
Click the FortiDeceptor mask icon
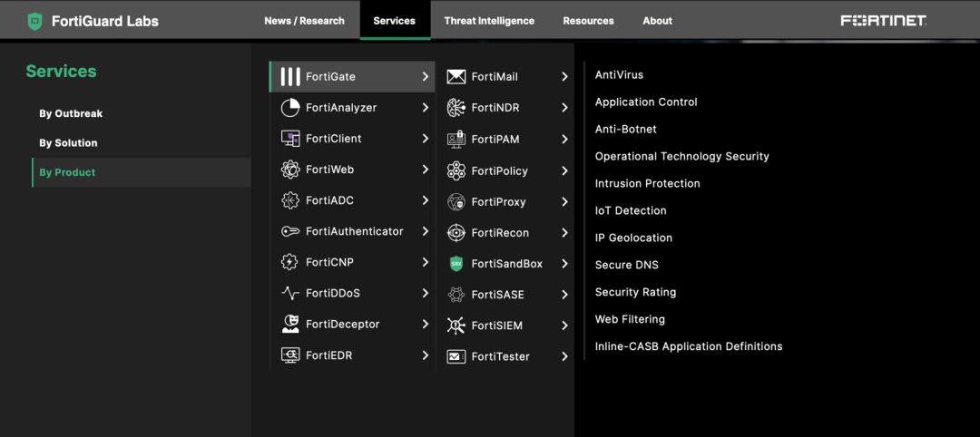pos(290,324)
